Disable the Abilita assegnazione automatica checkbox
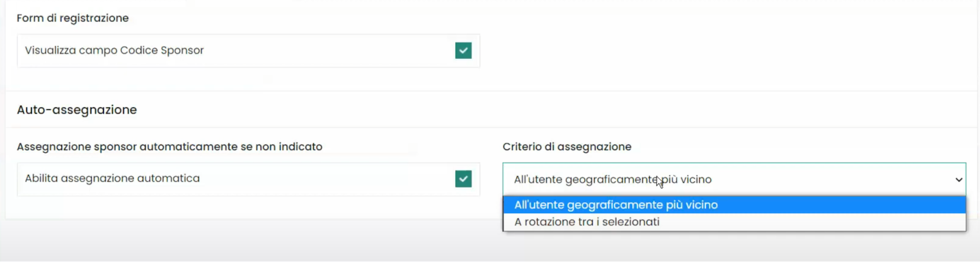This screenshot has height=262, width=980. (x=463, y=179)
